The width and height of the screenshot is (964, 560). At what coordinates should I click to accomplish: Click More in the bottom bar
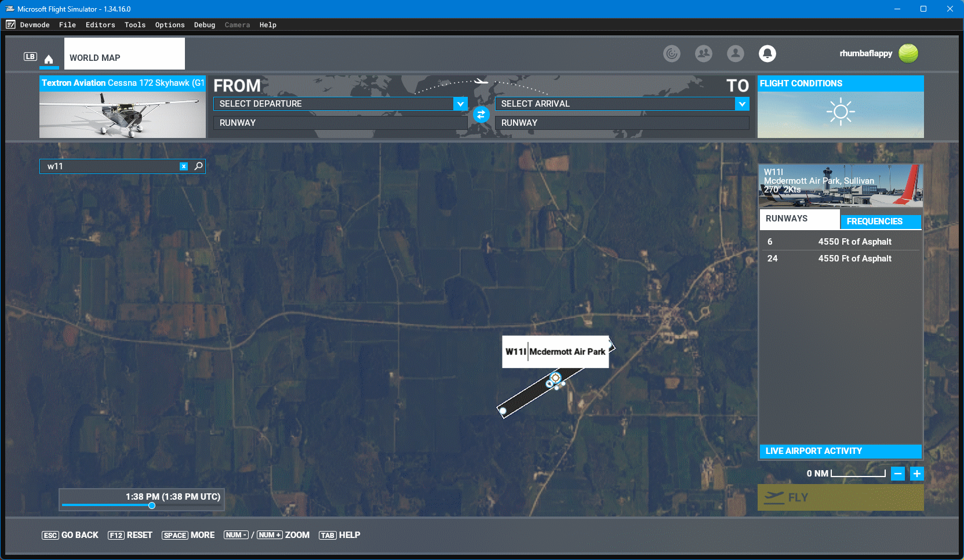tap(188, 535)
